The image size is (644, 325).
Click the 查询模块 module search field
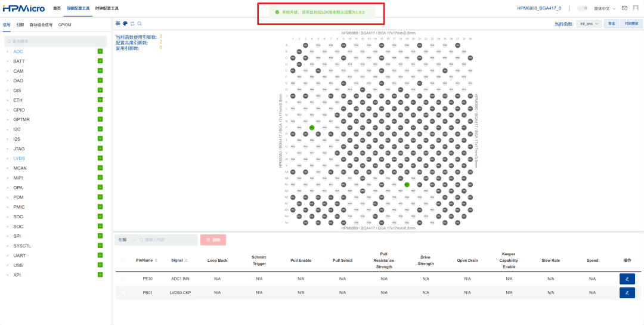tap(55, 41)
